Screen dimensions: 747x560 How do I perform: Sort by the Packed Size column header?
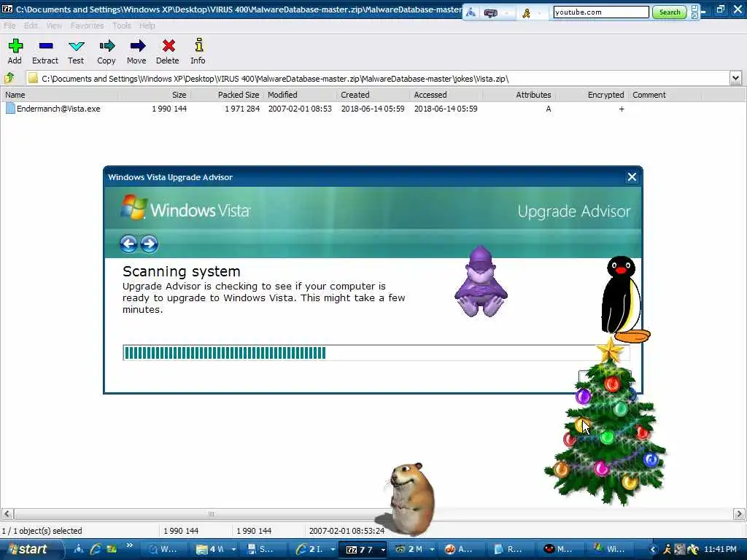[228, 95]
